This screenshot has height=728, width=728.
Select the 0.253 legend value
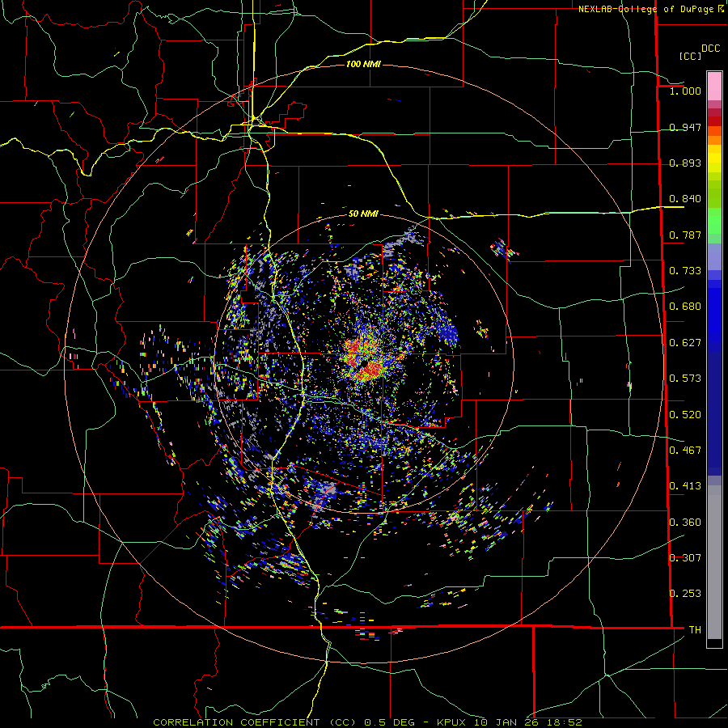coord(685,594)
